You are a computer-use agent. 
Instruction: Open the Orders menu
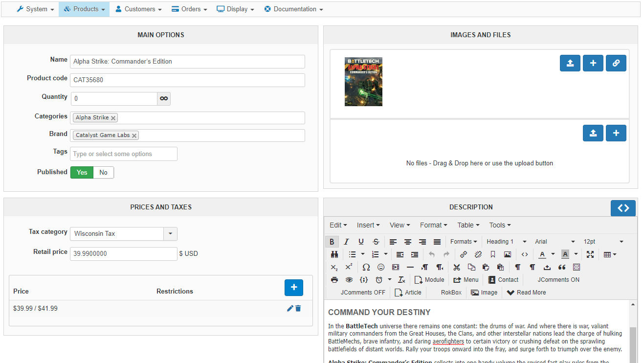point(189,9)
